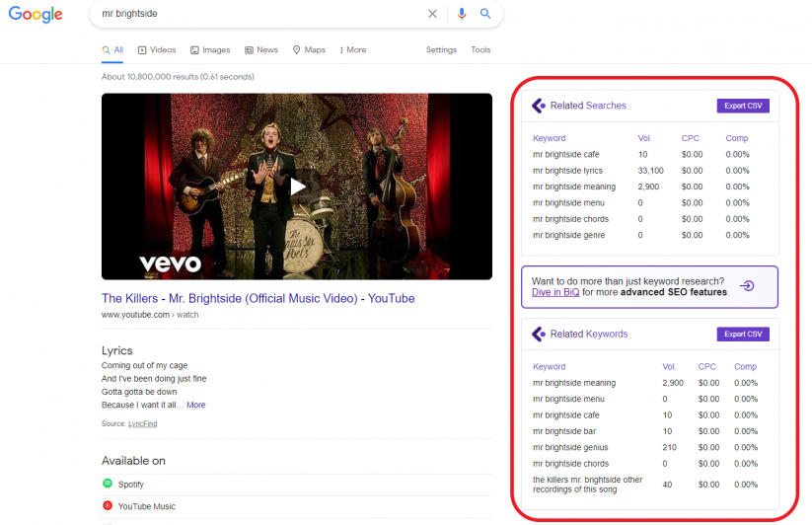Export Related Searches as CSV
The height and width of the screenshot is (525, 812).
743,106
